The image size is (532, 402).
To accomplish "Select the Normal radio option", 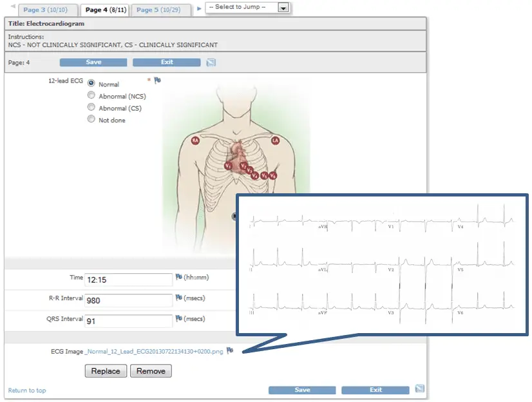I will (x=91, y=83).
